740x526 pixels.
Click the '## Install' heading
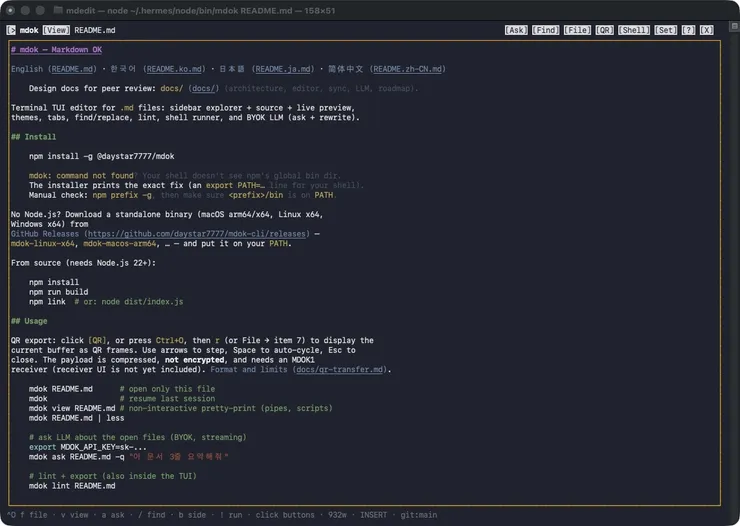pyautogui.click(x=34, y=137)
